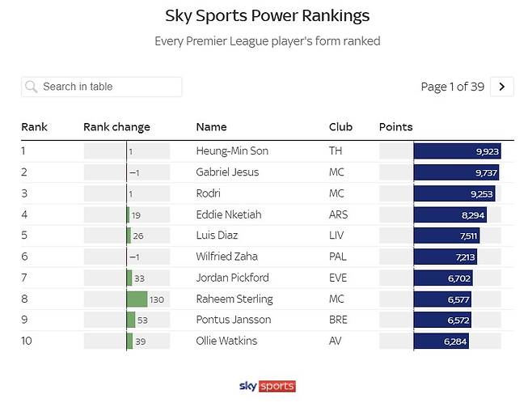Sort by Rank change column header
The image size is (532, 416).
click(x=116, y=127)
